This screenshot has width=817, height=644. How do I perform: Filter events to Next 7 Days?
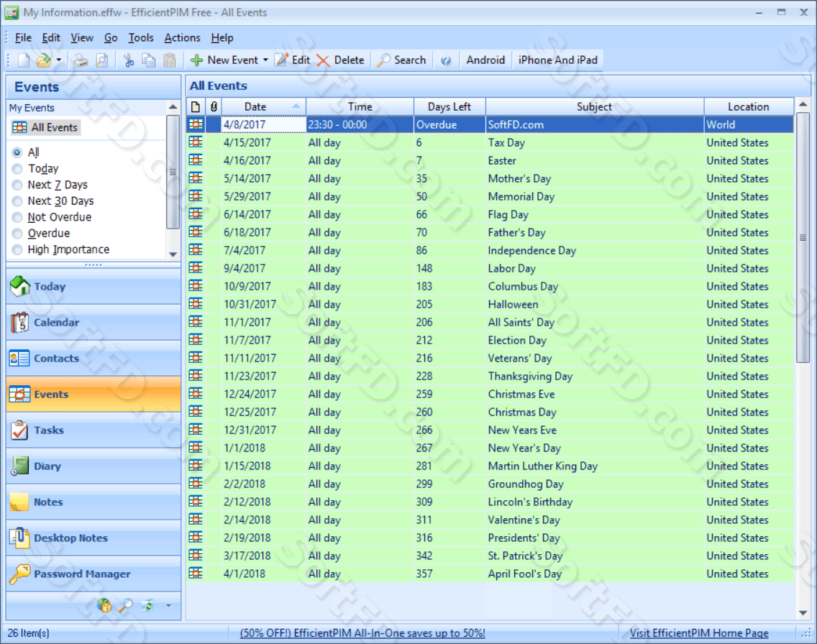[x=17, y=185]
